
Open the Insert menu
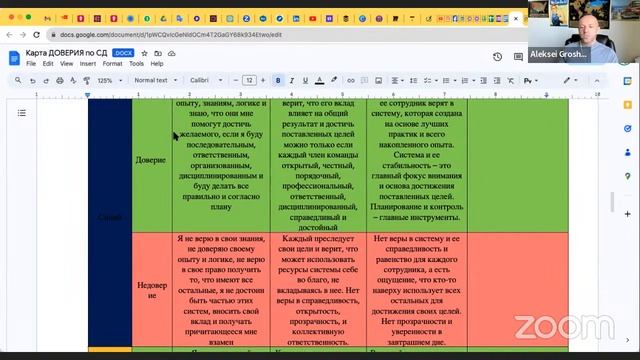point(88,64)
